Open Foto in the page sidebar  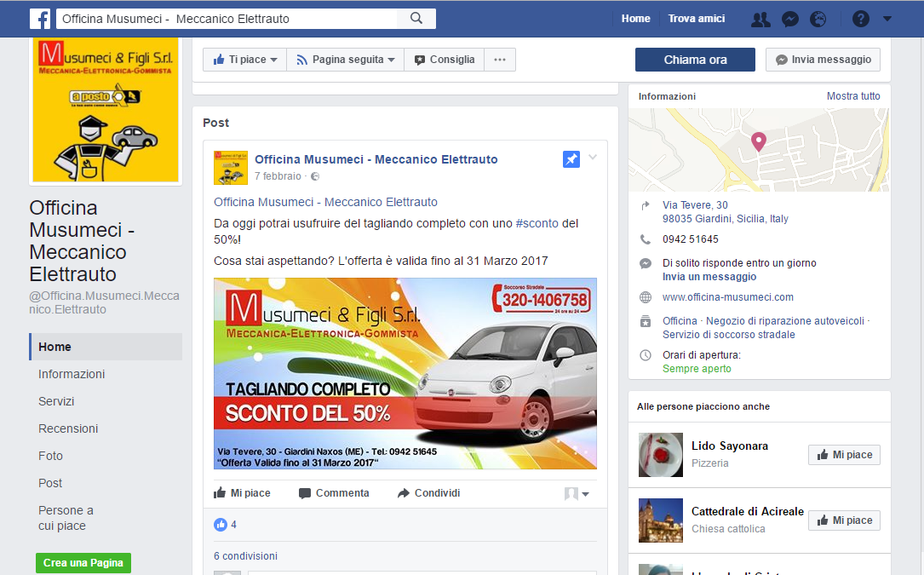tap(50, 456)
